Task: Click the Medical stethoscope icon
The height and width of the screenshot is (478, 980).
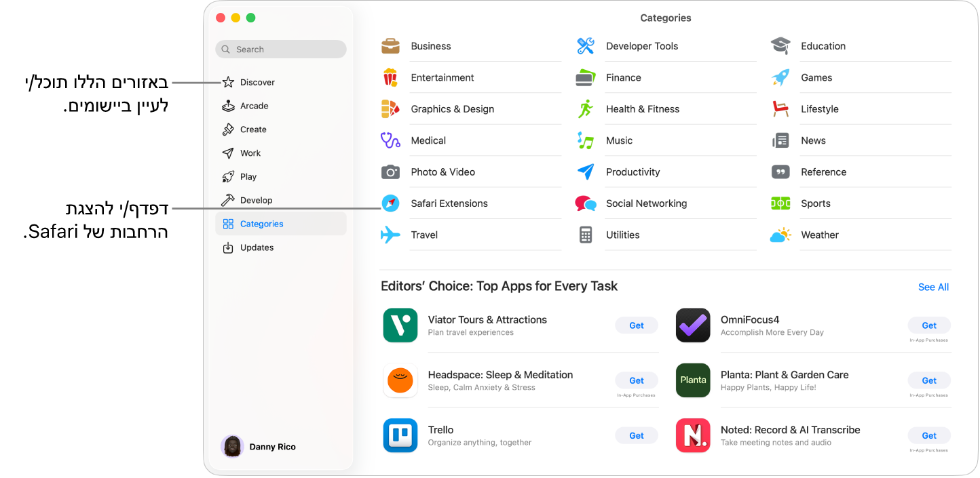Action: coord(390,140)
